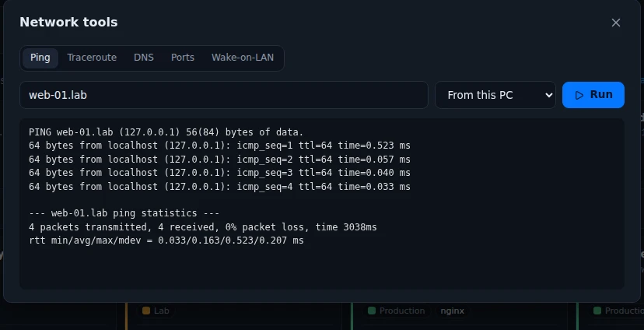Screen dimensions: 644x330
Task: Select the 'web-01.lab ping statistics' header line
Action: pyautogui.click(x=124, y=213)
